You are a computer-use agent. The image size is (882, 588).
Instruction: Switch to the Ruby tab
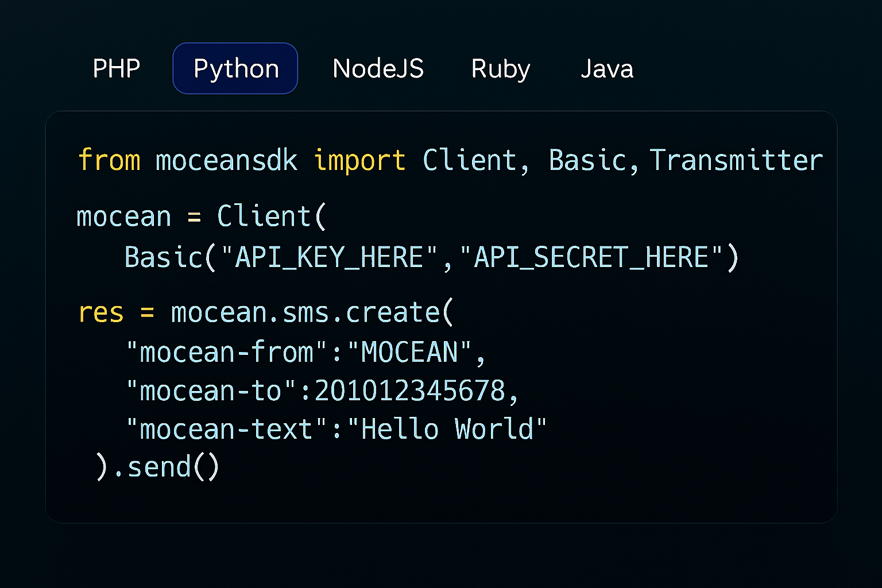[500, 69]
